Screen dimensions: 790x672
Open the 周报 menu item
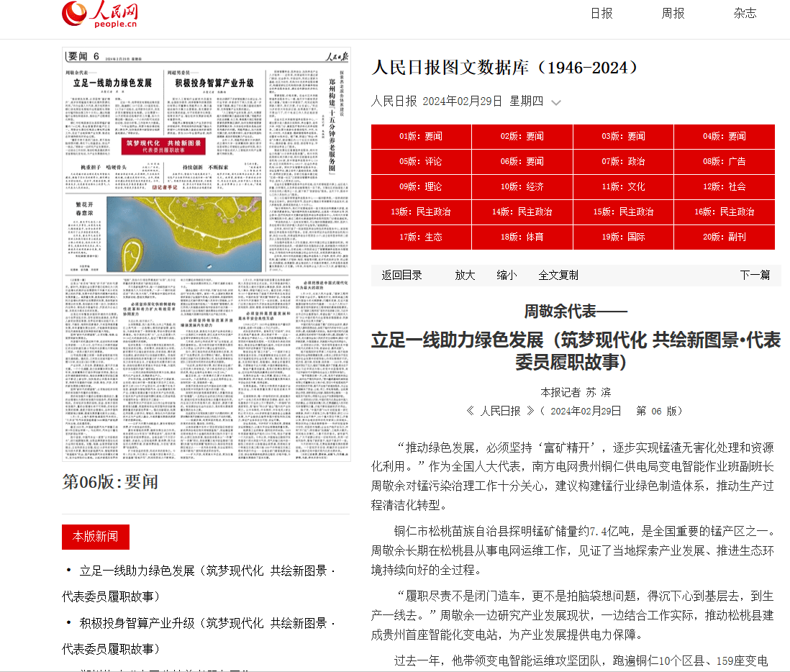pyautogui.click(x=673, y=14)
